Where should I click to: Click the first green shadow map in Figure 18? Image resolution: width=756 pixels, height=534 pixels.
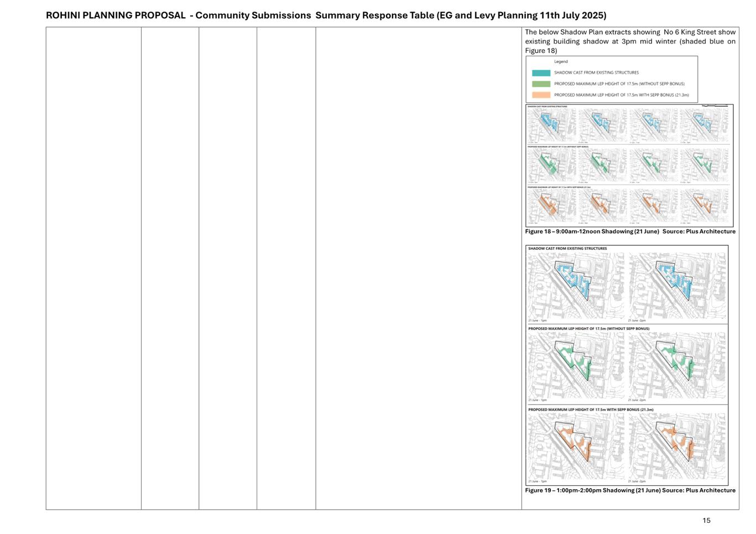pos(551,165)
